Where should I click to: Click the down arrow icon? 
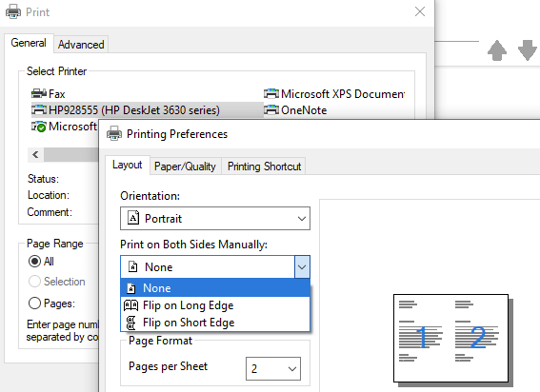(x=528, y=50)
